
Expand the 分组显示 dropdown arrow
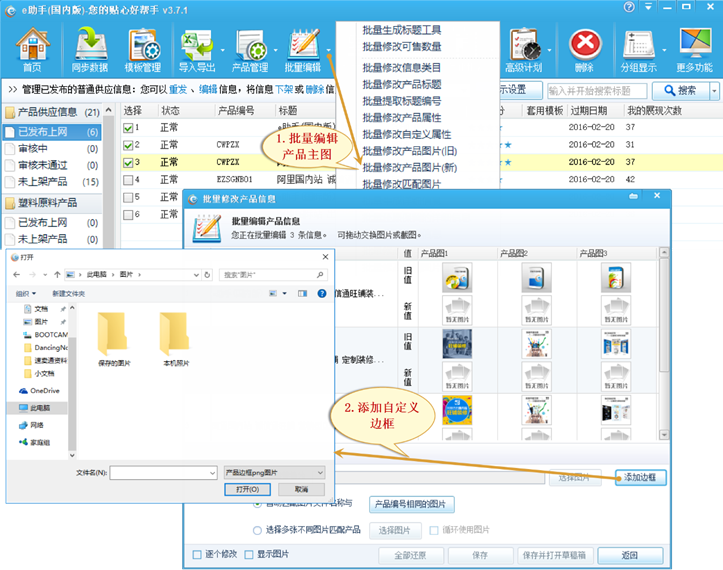664,50
